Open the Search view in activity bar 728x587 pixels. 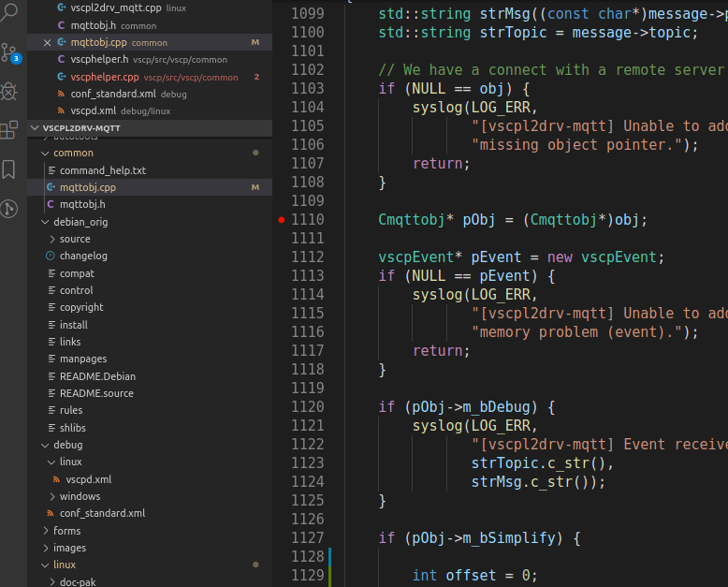click(x=8, y=11)
